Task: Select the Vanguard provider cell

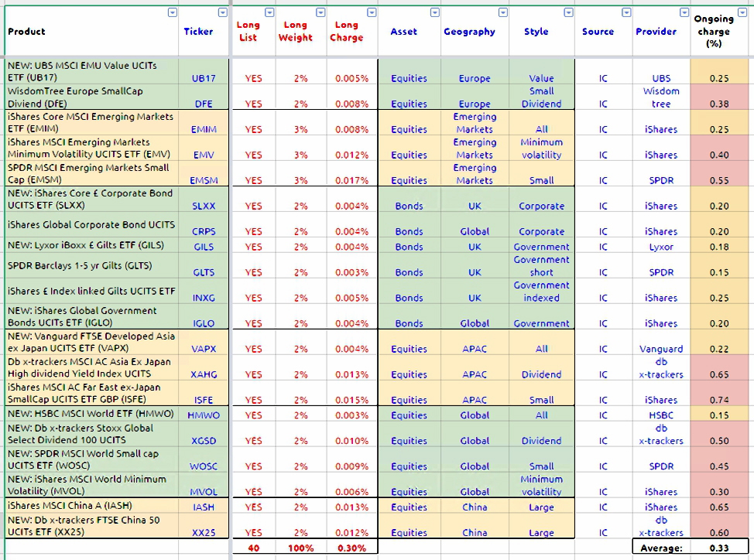Action: coord(661,342)
